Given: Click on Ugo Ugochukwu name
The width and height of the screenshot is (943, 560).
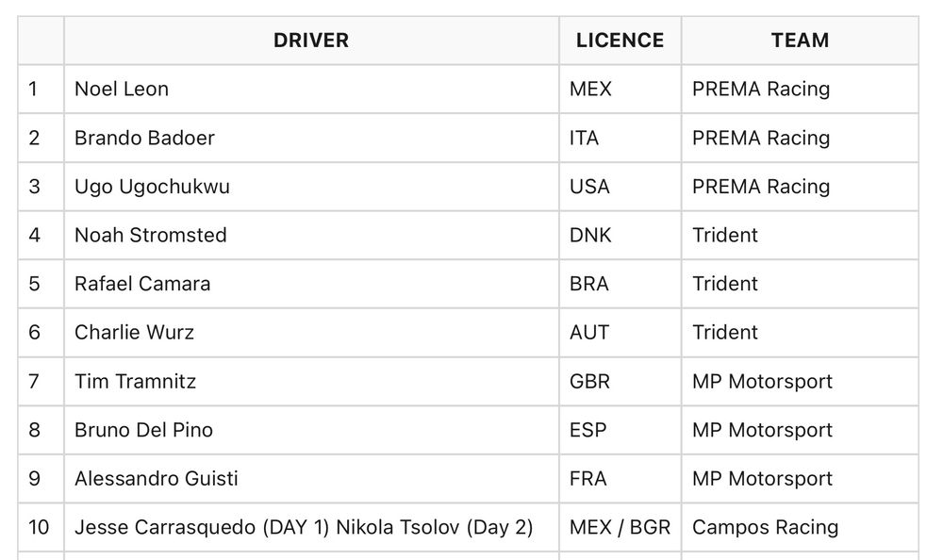Looking at the screenshot, I should pyautogui.click(x=152, y=187).
